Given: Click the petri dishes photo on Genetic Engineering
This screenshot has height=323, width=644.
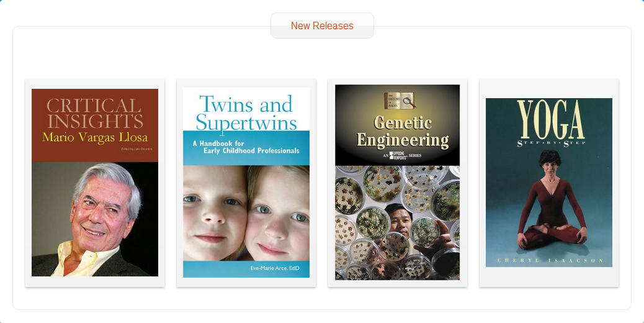Looking at the screenshot, I should point(397,223).
